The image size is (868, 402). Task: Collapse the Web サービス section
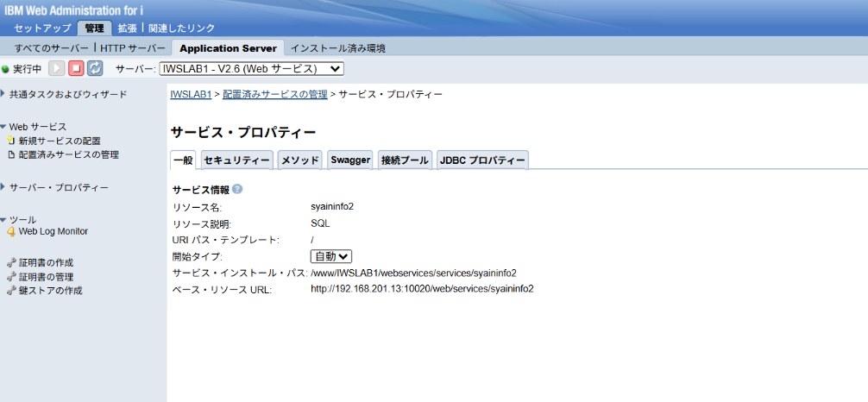click(x=3, y=128)
